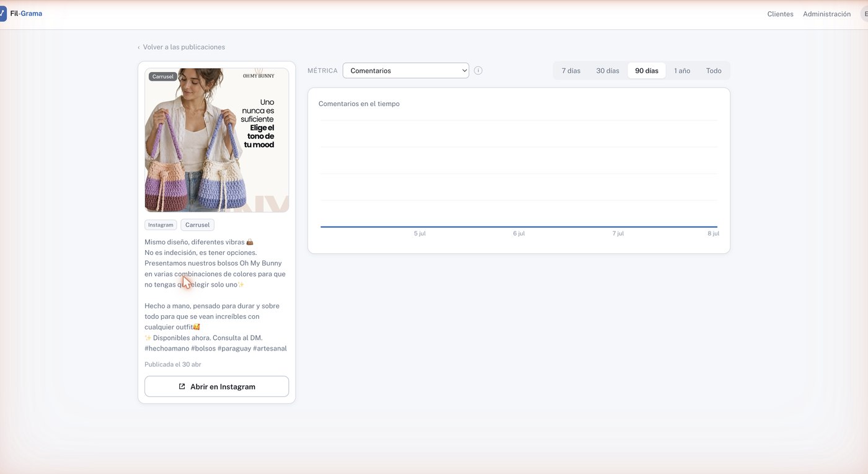Select the 7 días range

point(571,71)
